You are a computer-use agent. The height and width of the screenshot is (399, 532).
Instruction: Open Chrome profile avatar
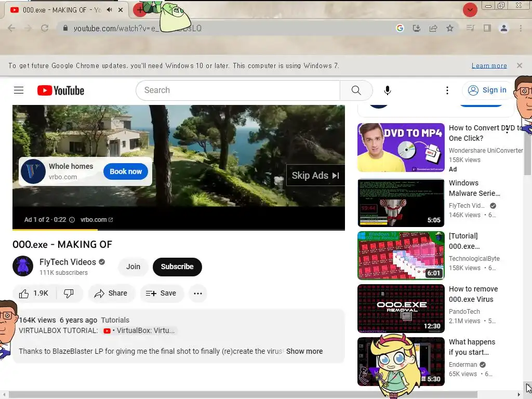(504, 28)
